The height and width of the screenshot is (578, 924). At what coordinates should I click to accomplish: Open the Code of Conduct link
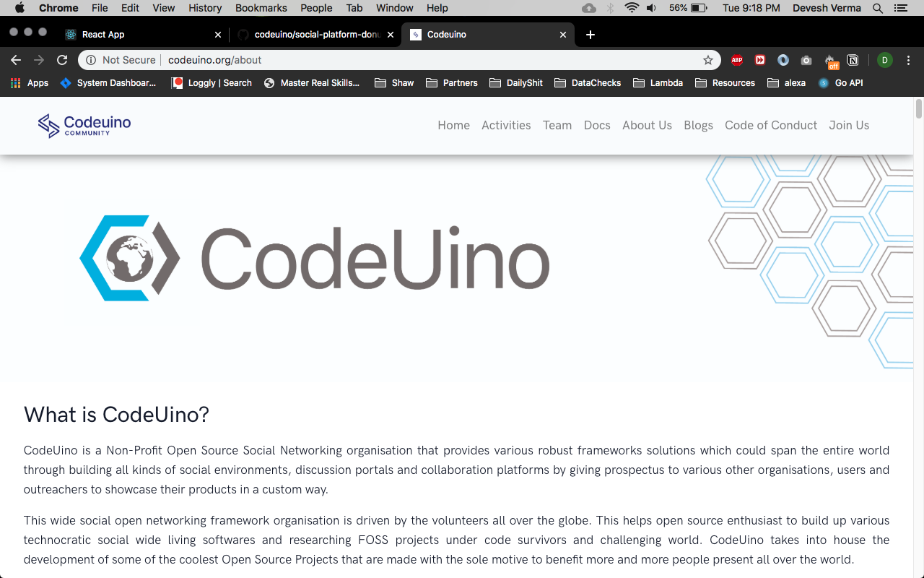tap(771, 125)
